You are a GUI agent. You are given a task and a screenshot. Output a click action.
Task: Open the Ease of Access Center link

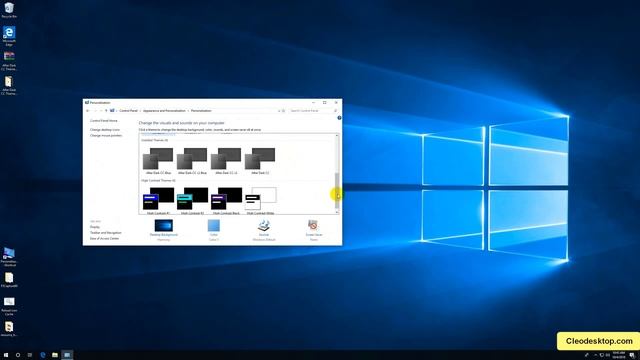(104, 238)
